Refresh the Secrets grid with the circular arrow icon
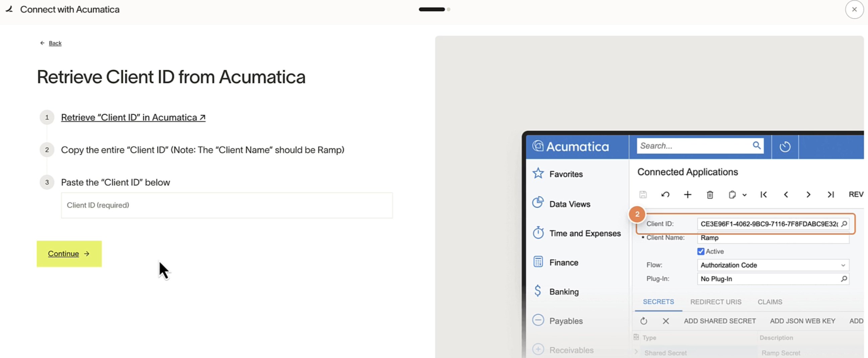Image resolution: width=868 pixels, height=358 pixels. 644,321
